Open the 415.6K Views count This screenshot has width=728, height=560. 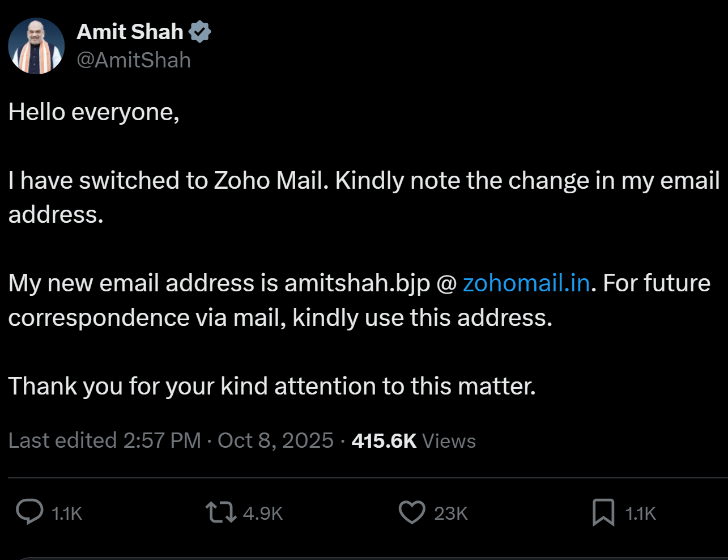tap(414, 440)
